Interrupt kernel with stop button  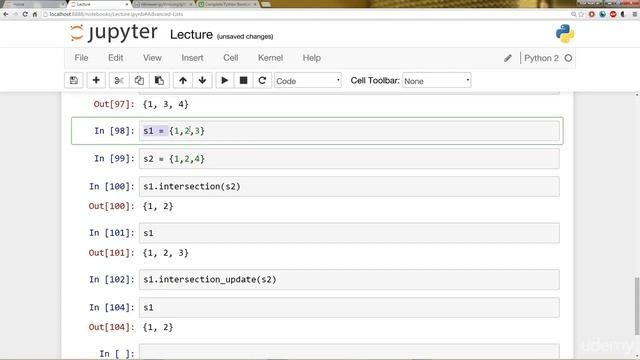[x=243, y=80]
